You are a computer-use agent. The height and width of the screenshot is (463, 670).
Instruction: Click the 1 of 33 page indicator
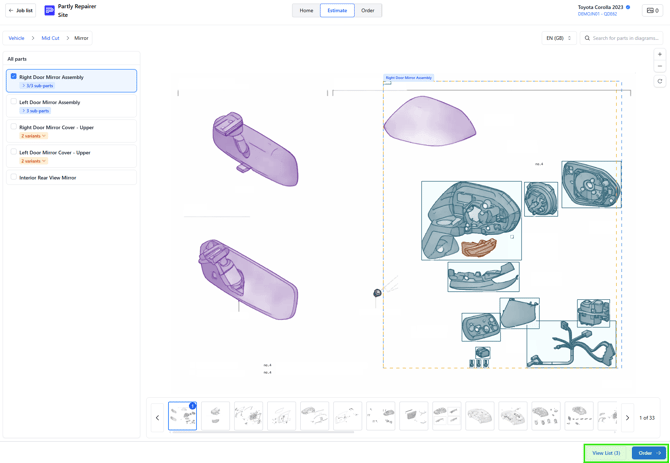pyautogui.click(x=647, y=418)
